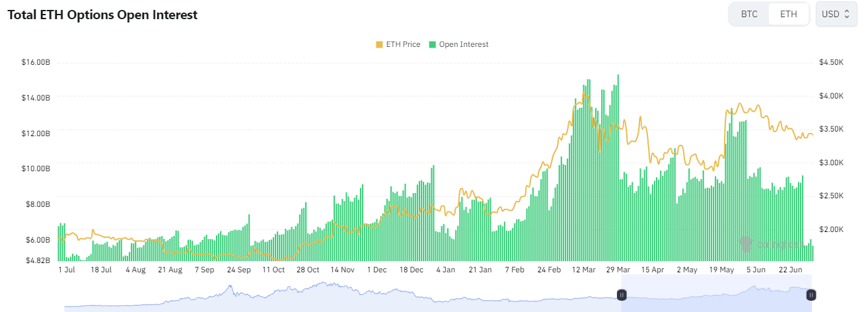The width and height of the screenshot is (868, 312).
Task: Click the yellow ETH Price legend swatch
Action: pos(379,44)
